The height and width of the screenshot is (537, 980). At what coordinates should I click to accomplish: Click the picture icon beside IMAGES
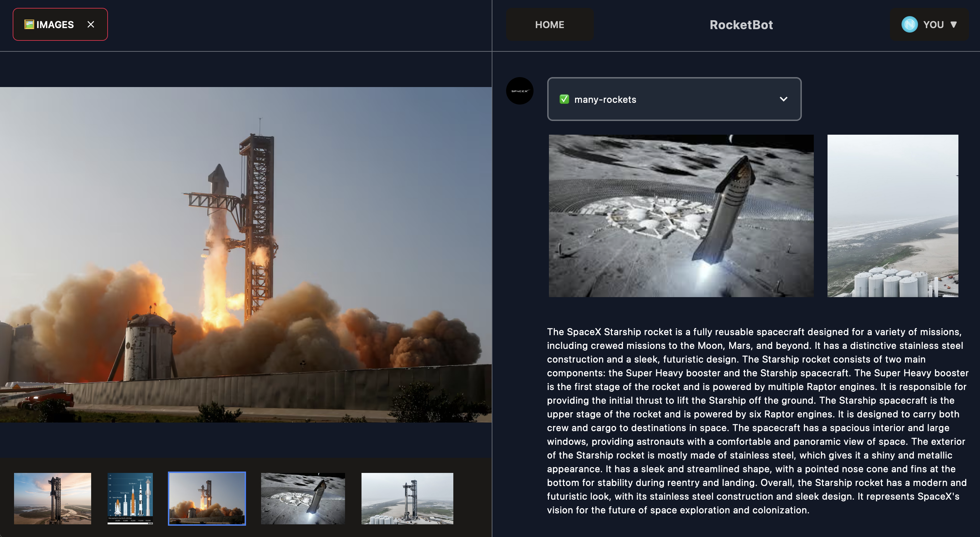[29, 24]
